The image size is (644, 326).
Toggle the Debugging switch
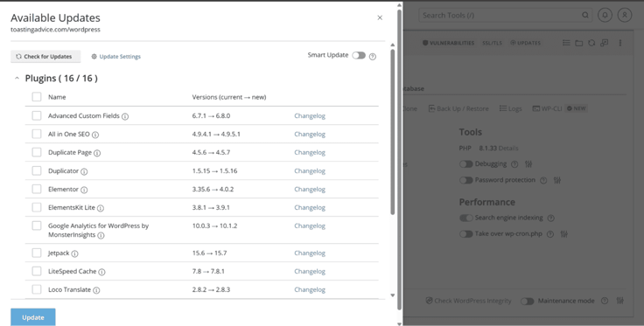coord(465,164)
